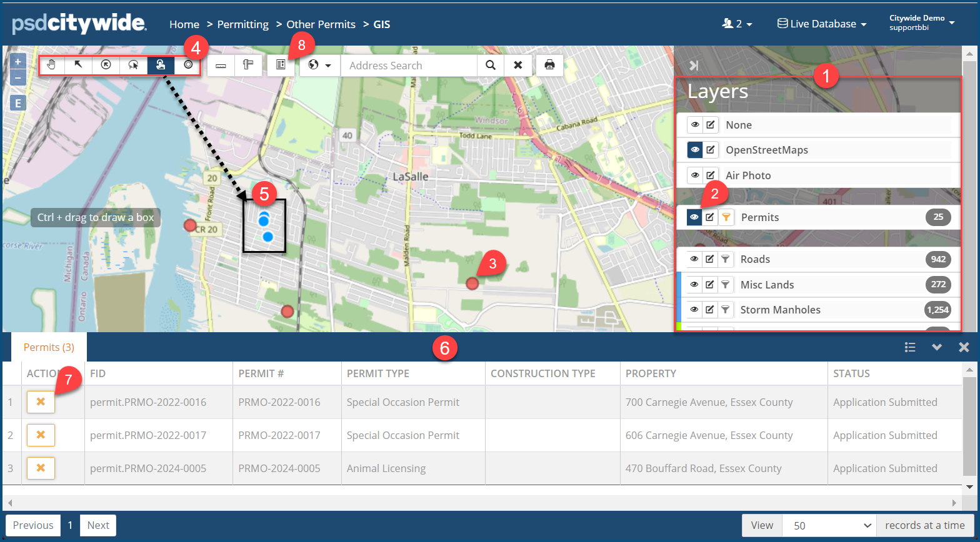This screenshot has height=542, width=980.
Task: Edit the Misc Lands layer
Action: pyautogui.click(x=710, y=285)
